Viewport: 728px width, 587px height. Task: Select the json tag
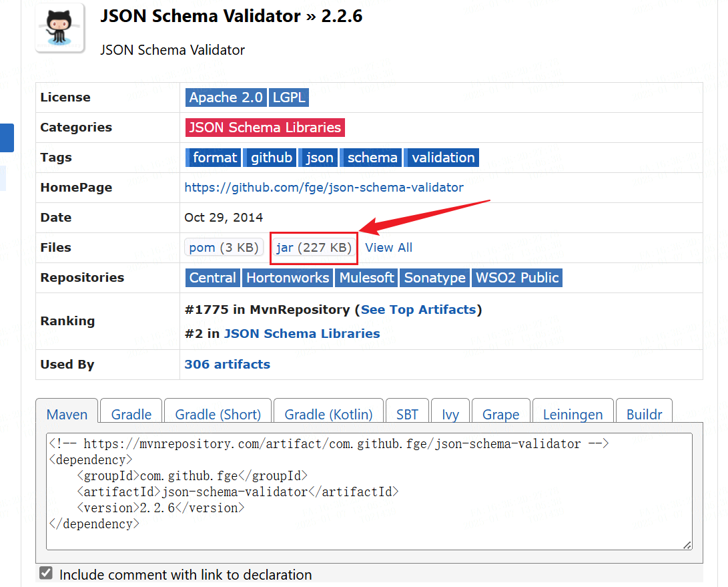click(318, 158)
